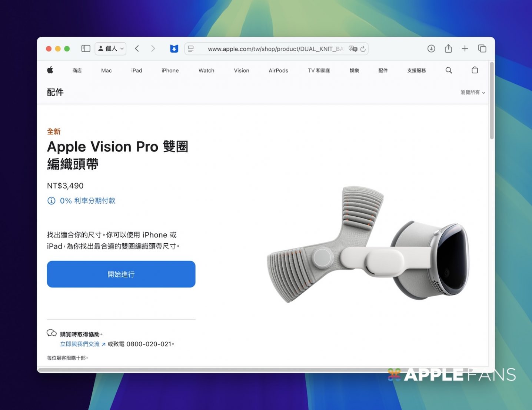Click the translate icon in address bar

(x=353, y=49)
